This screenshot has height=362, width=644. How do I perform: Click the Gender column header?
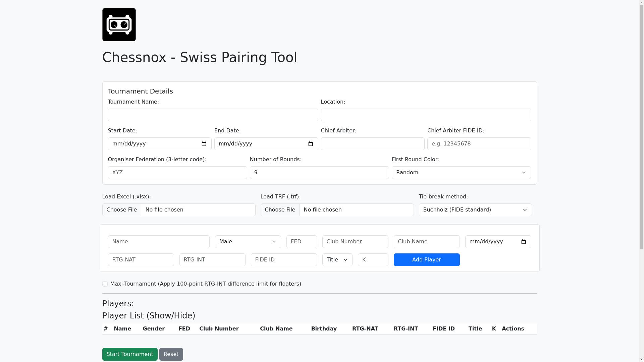coord(154,329)
